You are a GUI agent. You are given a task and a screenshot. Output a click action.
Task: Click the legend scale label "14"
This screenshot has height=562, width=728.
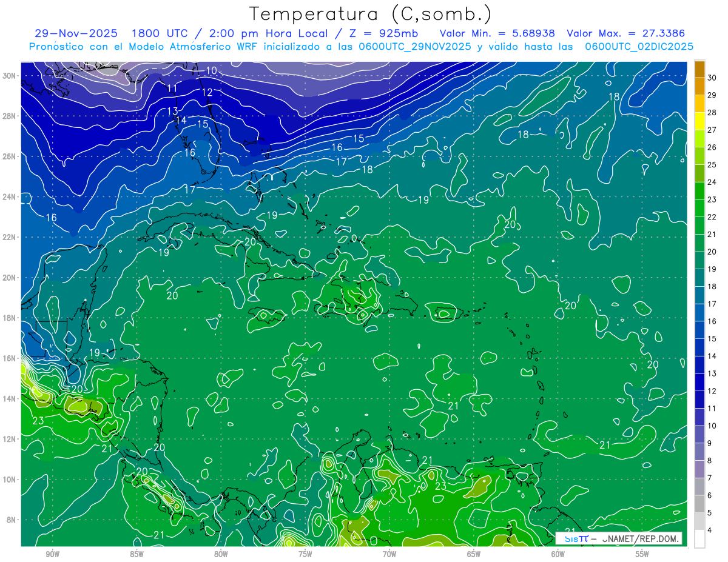(x=712, y=356)
